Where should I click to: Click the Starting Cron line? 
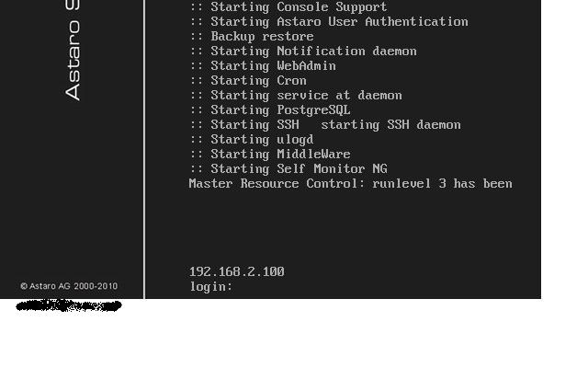point(248,81)
